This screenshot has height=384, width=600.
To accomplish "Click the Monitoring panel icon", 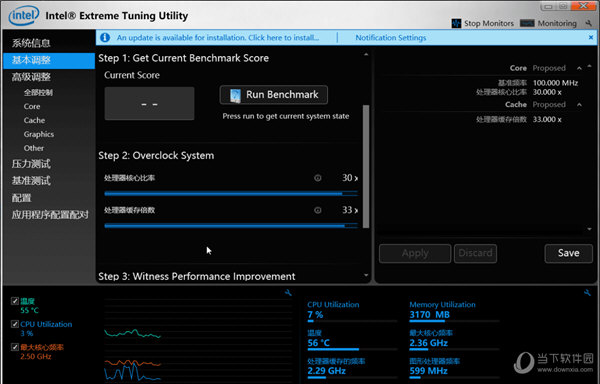I will click(x=527, y=23).
